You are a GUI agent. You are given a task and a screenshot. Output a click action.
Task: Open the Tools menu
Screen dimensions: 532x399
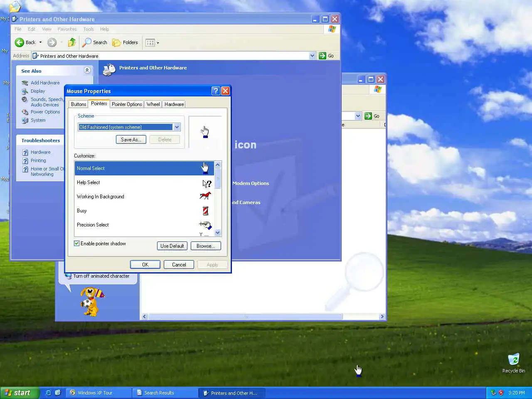coord(89,29)
